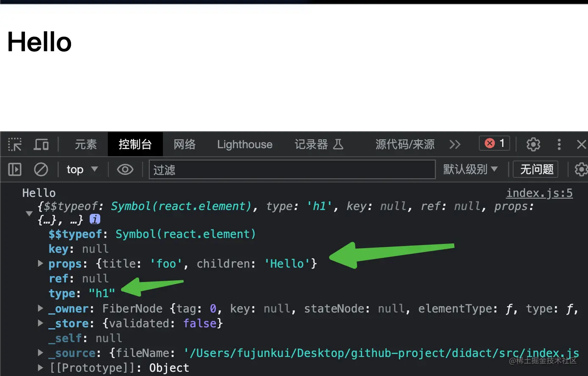Click the 'foo' title value in props
The image size is (588, 376).
pyautogui.click(x=166, y=264)
